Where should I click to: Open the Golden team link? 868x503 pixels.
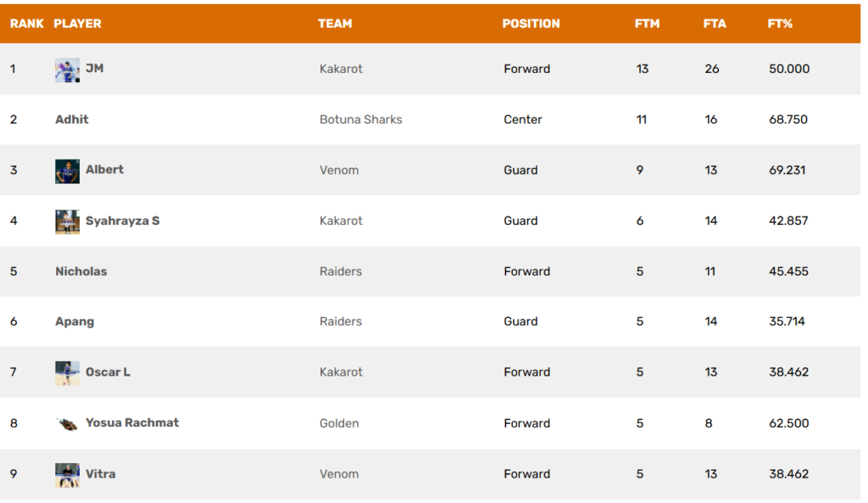pyautogui.click(x=339, y=423)
